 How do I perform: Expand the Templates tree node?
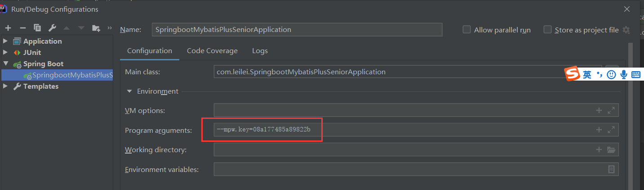coord(5,86)
